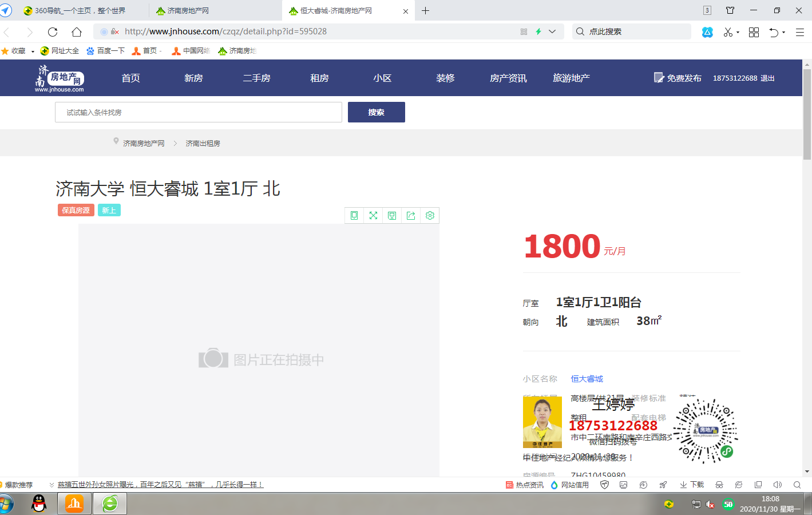This screenshot has width=812, height=515.
Task: Click the mobile device icon above the photo
Action: (x=354, y=216)
